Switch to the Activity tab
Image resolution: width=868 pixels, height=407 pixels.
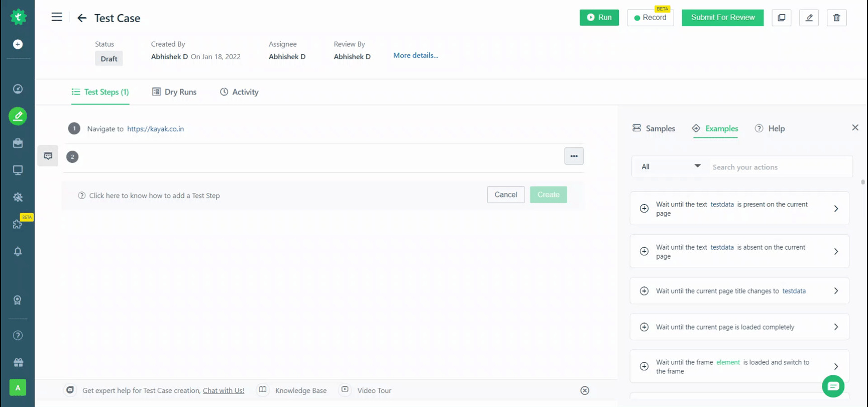pos(239,92)
